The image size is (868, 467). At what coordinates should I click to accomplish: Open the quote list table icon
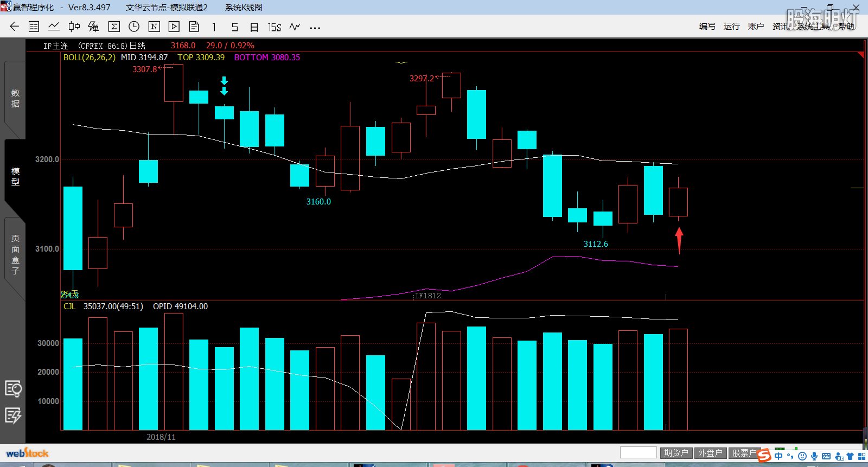(x=34, y=27)
